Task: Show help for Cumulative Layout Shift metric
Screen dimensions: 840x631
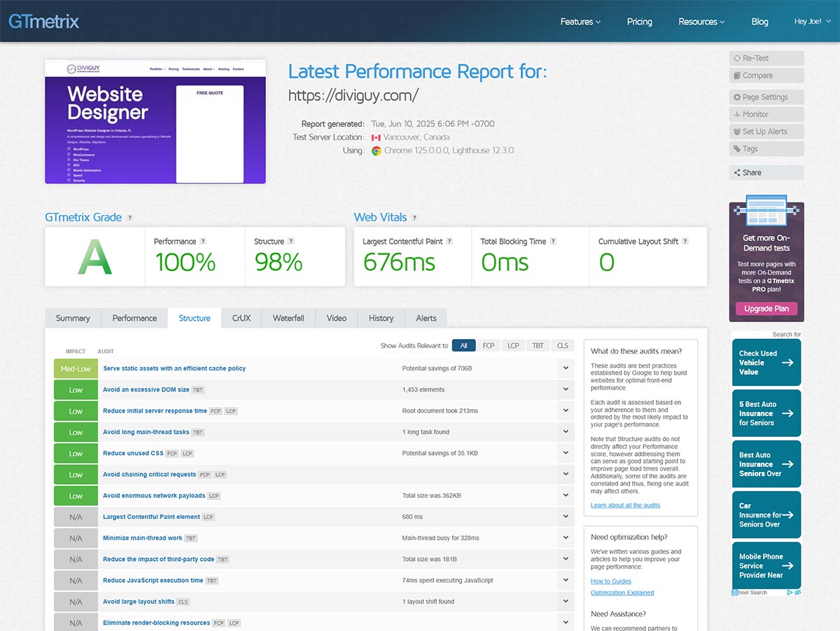Action: click(x=685, y=242)
